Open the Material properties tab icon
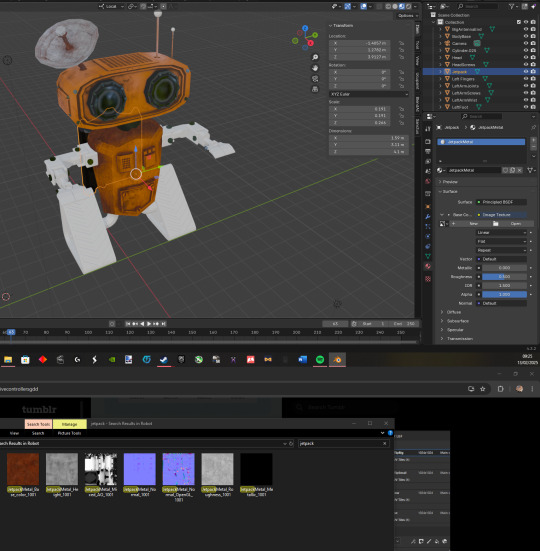 pyautogui.click(x=428, y=266)
